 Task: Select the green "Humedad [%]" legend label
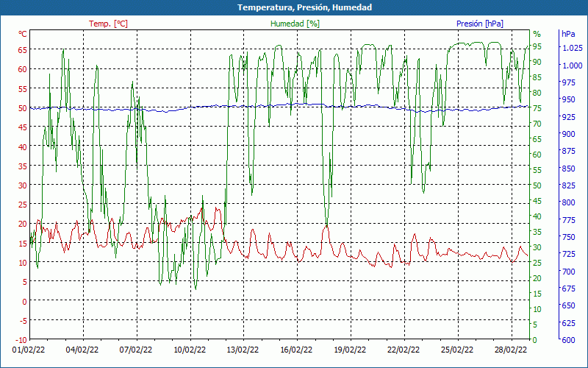295,24
